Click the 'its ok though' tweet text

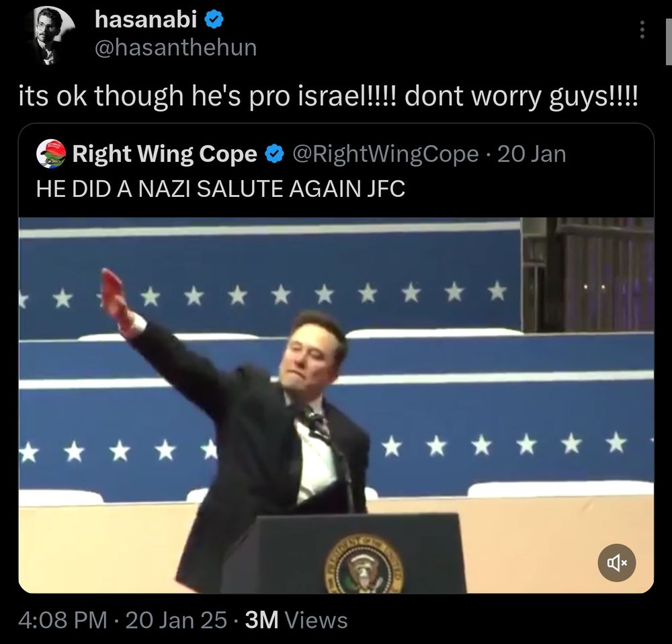pyautogui.click(x=328, y=95)
